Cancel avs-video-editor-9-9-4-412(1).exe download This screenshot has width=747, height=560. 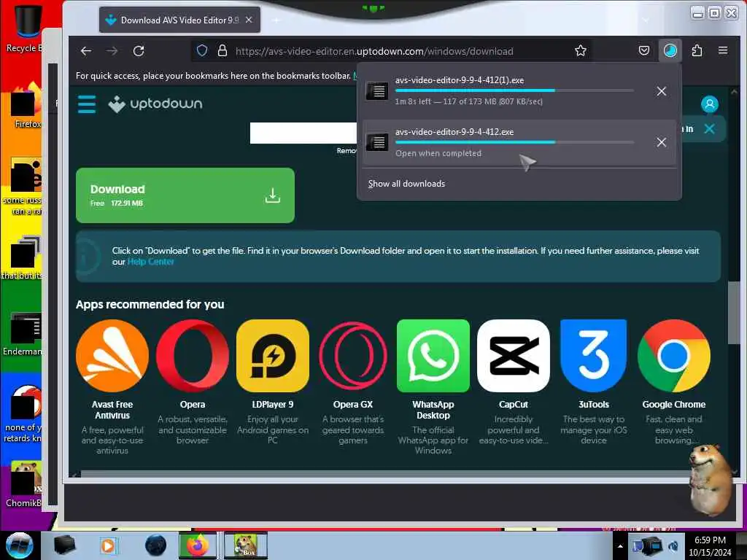661,91
